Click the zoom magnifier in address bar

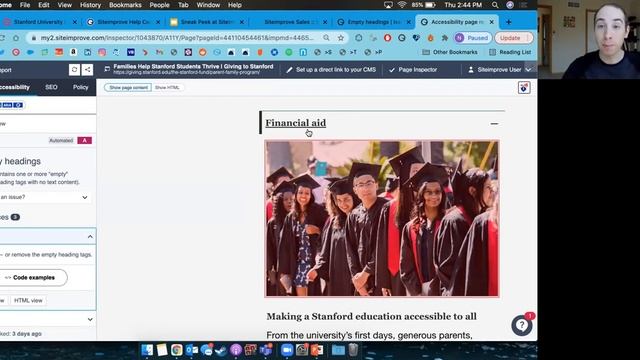click(326, 38)
